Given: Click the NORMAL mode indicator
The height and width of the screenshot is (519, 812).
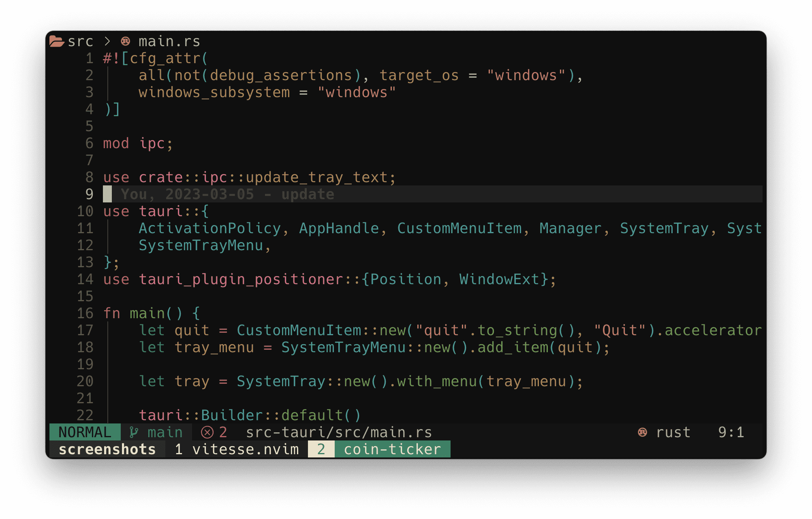Looking at the screenshot, I should [x=85, y=432].
